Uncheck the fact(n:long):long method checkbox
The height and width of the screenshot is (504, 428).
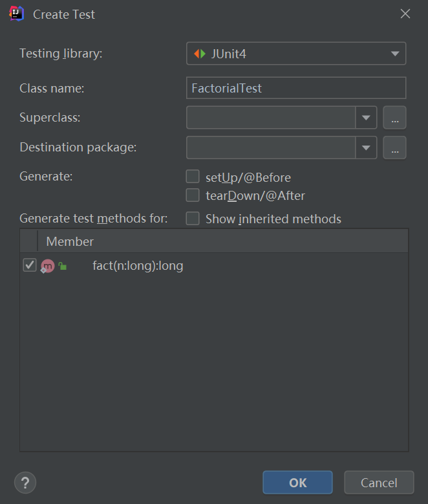coord(30,265)
